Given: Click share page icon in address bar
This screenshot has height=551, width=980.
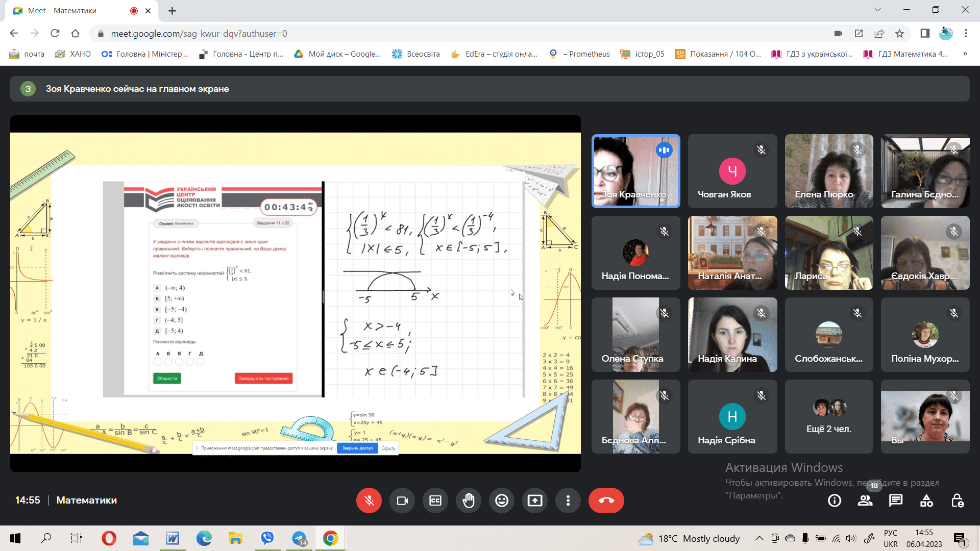Looking at the screenshot, I should point(879,33).
